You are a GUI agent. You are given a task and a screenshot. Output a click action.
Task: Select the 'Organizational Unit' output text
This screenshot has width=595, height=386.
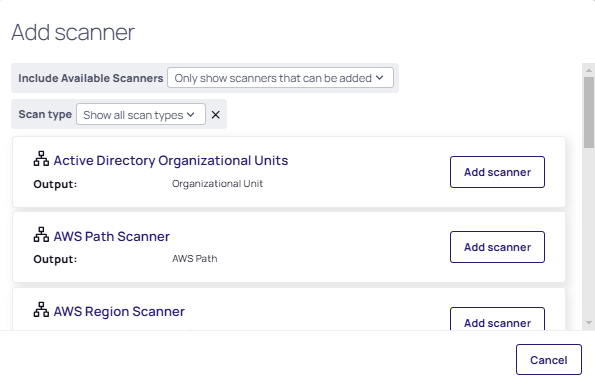[x=217, y=184]
